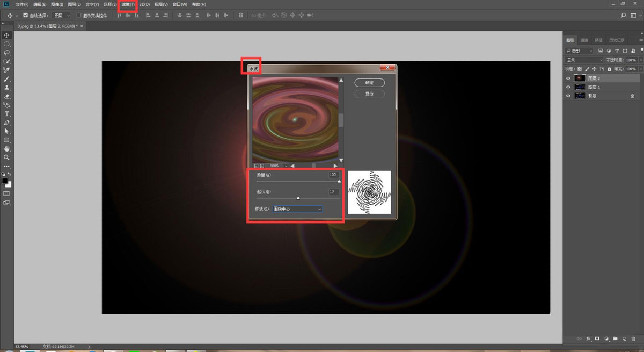Toggle the 显示变换控件 checkbox

[79, 16]
